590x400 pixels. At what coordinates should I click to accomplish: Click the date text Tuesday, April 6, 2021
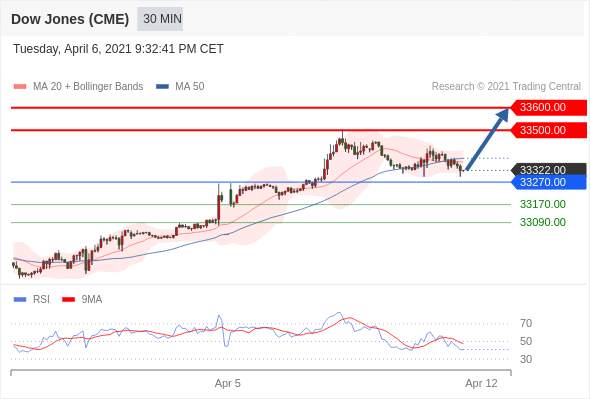tap(72, 49)
